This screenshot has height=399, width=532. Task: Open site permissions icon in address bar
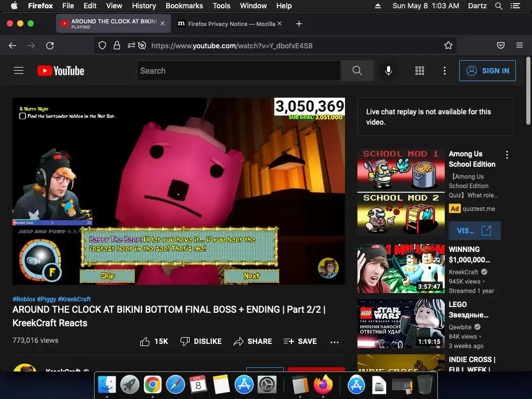tap(131, 46)
